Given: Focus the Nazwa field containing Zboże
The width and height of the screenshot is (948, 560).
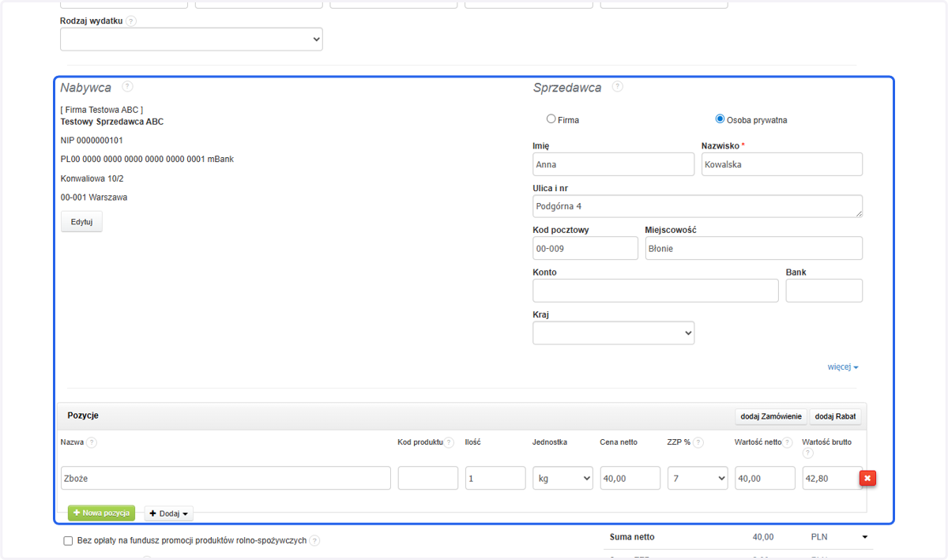Looking at the screenshot, I should pos(226,478).
